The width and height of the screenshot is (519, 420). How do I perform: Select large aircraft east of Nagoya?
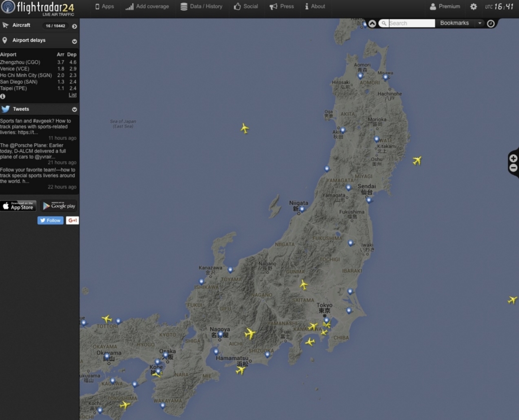(250, 333)
